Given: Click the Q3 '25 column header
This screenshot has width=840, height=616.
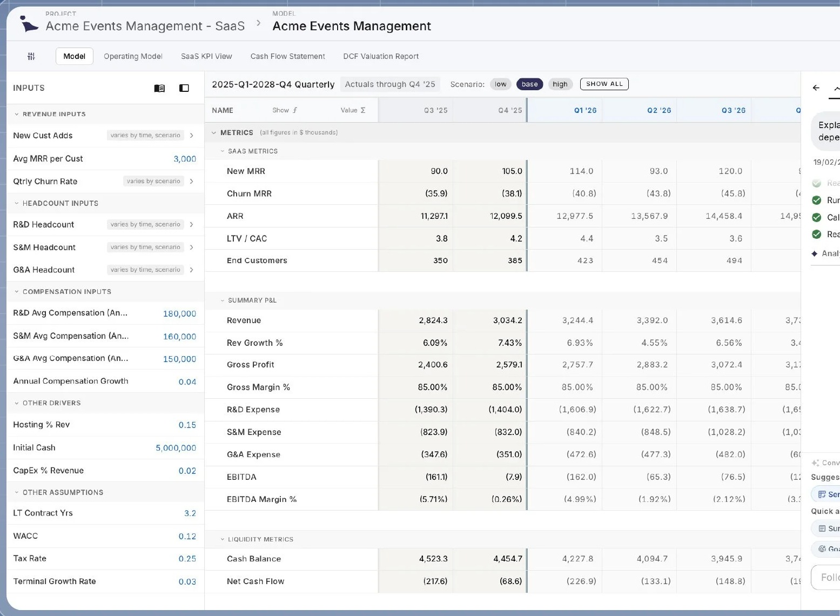Looking at the screenshot, I should coord(435,110).
